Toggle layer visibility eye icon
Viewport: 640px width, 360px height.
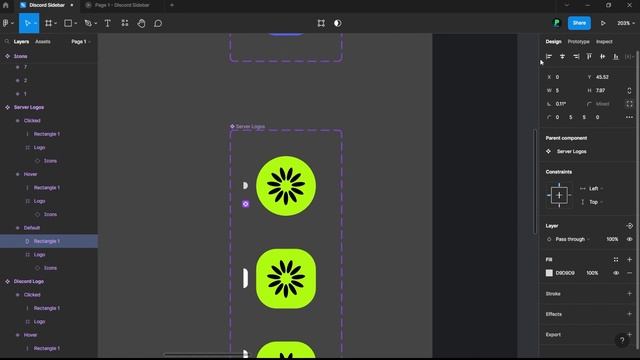(x=629, y=239)
